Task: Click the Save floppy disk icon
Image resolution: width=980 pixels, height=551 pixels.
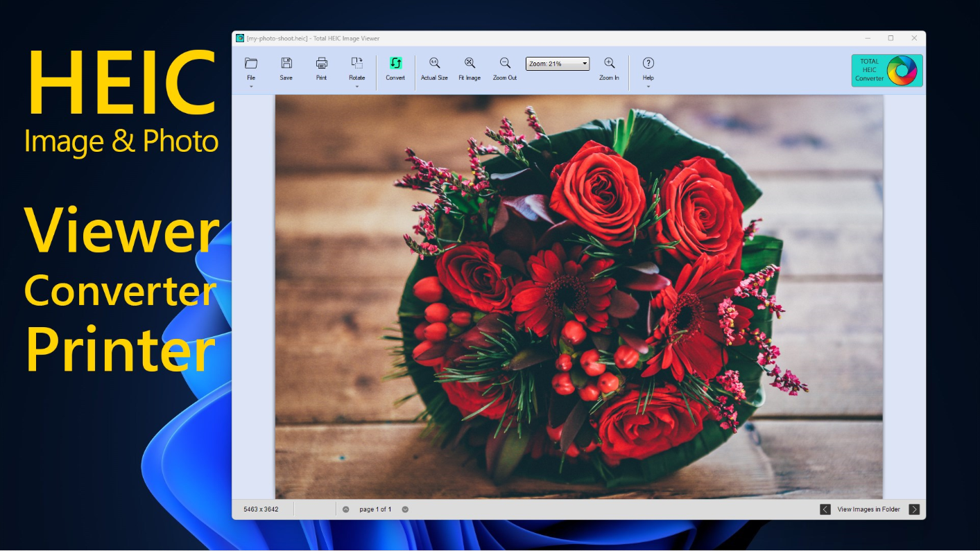Action: tap(286, 64)
